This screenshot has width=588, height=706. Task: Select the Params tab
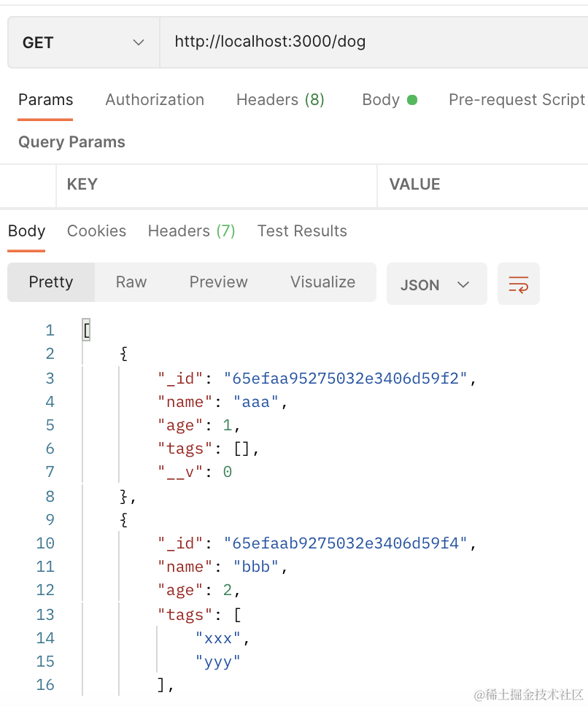(x=45, y=100)
